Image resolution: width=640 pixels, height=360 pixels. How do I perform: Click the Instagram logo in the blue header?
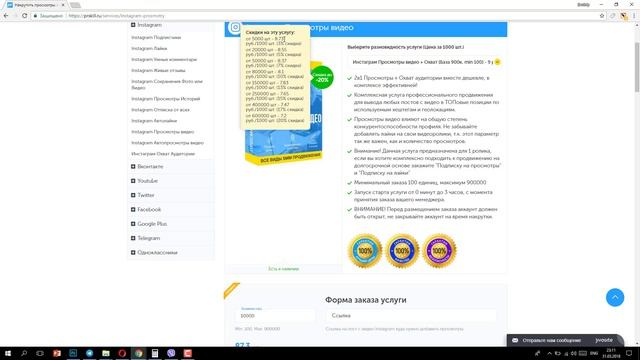click(x=235, y=28)
